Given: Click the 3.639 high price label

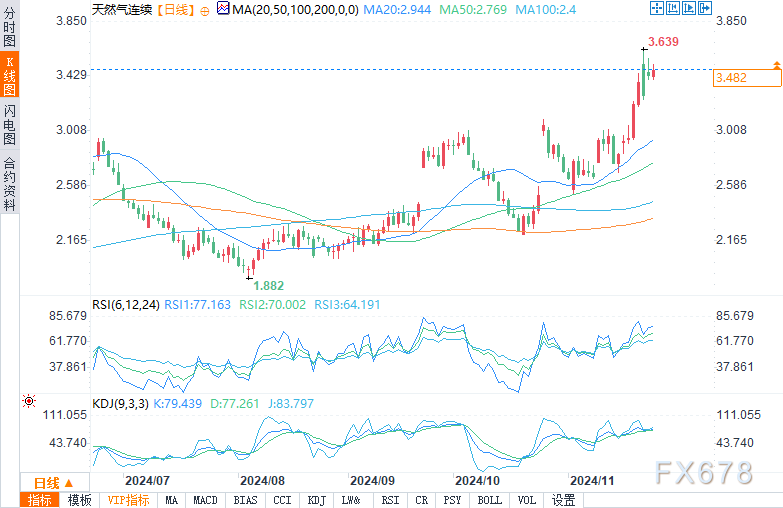Looking at the screenshot, I should pos(664,41).
